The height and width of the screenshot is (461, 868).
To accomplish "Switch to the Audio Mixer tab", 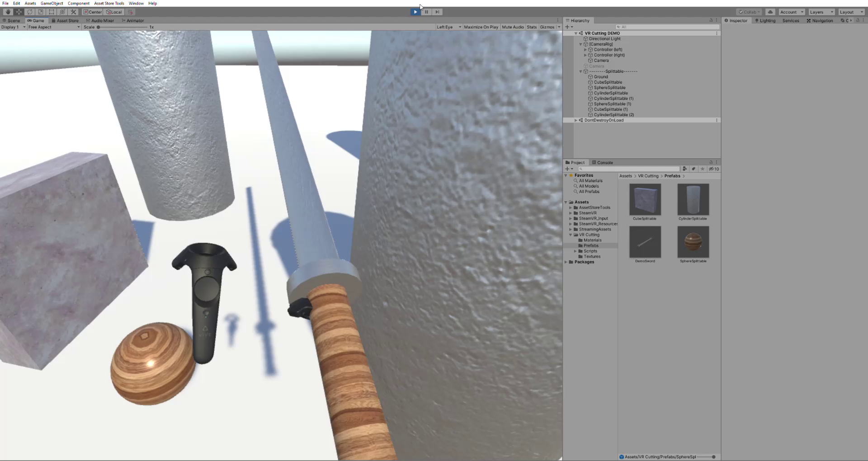I will (100, 20).
